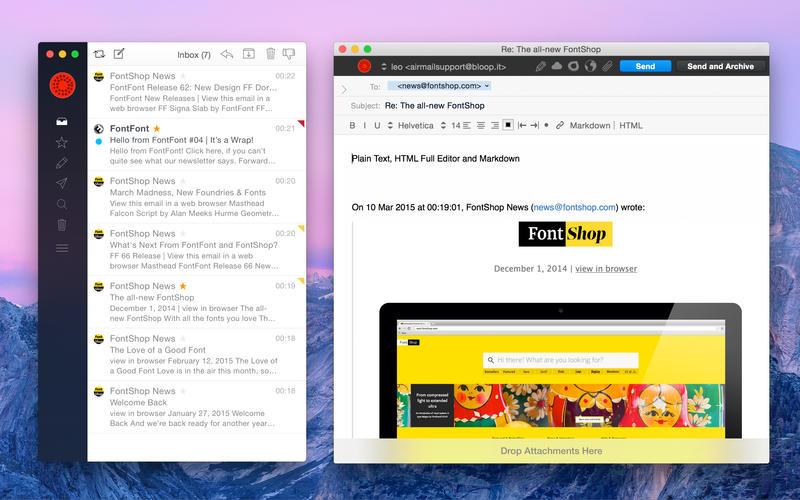This screenshot has width=800, height=500.
Task: Toggle italic formatting in compose window
Action: [x=364, y=126]
